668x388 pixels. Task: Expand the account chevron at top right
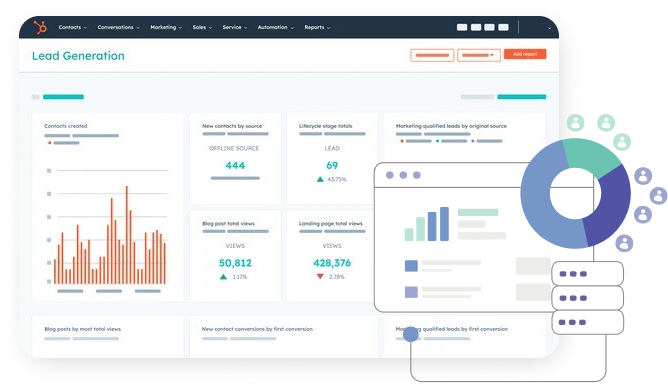(x=549, y=28)
